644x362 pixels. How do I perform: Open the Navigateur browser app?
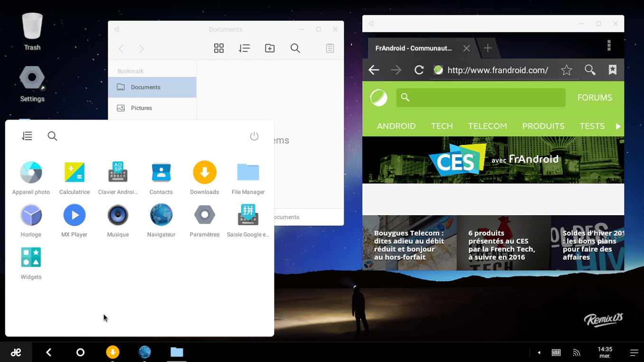coord(161,214)
